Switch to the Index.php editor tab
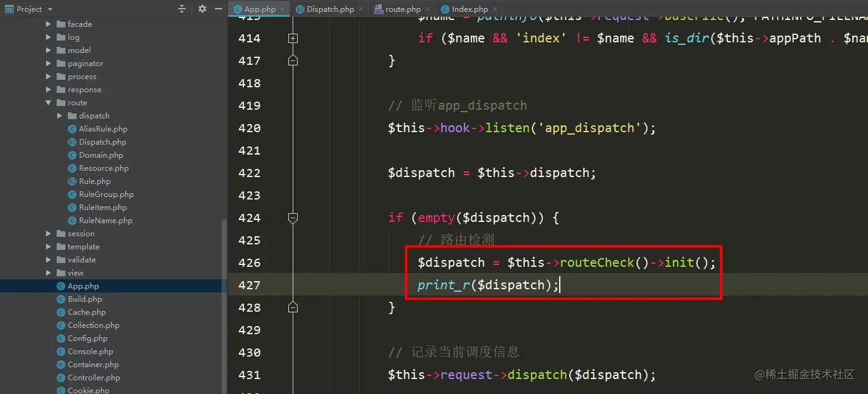The height and width of the screenshot is (394, 868). pyautogui.click(x=469, y=9)
